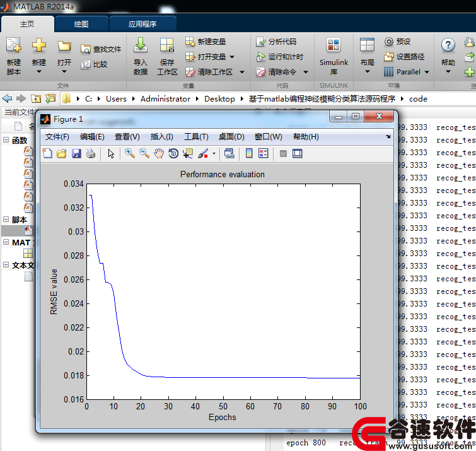The width and height of the screenshot is (476, 451).
Task: Open the 文件(F) menu in Figure 1
Action: click(x=57, y=137)
